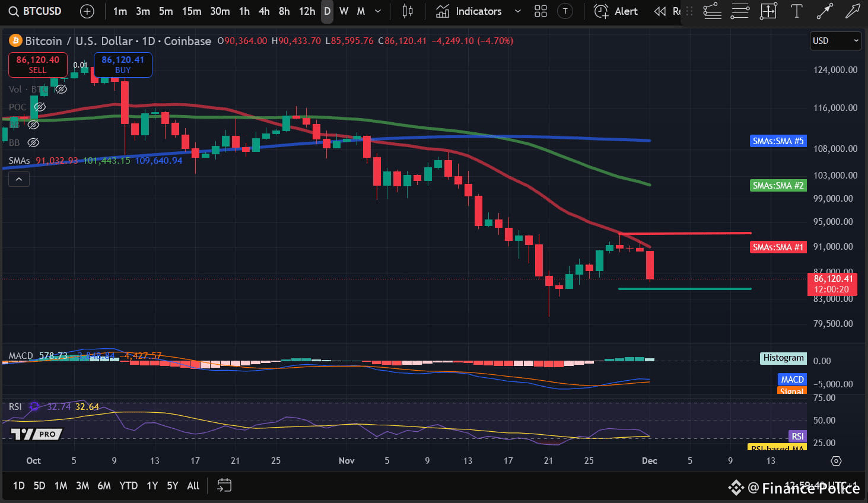Add a symbol to compare with plus icon

coord(87,11)
